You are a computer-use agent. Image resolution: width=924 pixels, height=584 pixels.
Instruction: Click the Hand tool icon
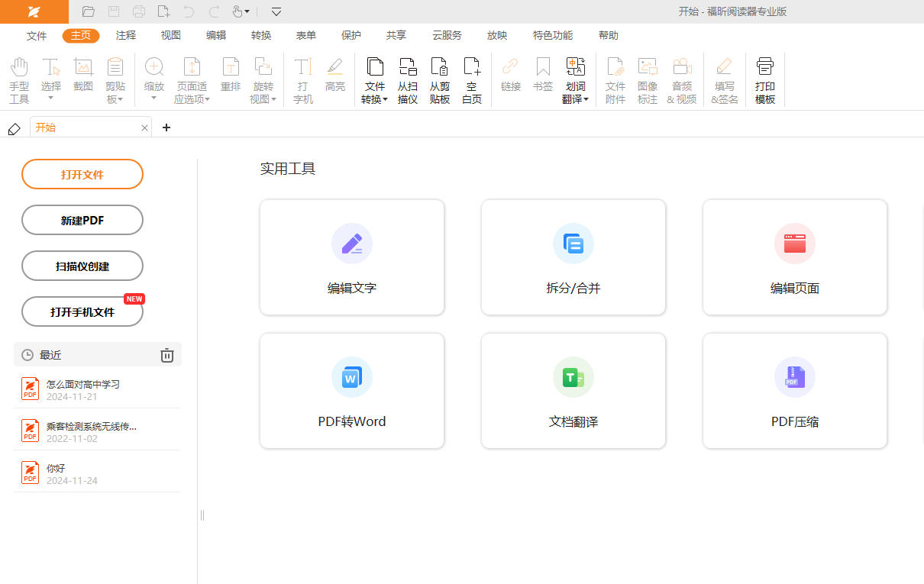coord(19,68)
